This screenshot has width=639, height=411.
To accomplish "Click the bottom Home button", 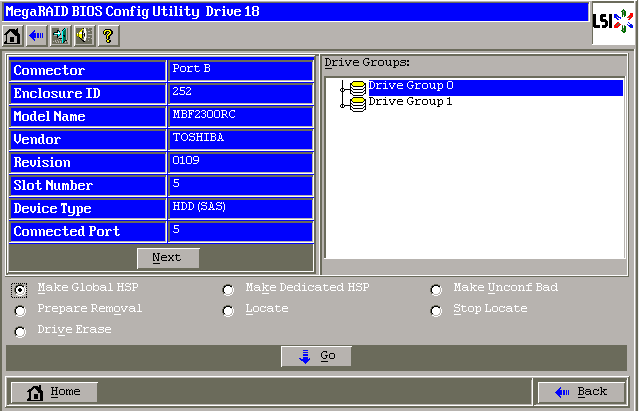I will [54, 393].
